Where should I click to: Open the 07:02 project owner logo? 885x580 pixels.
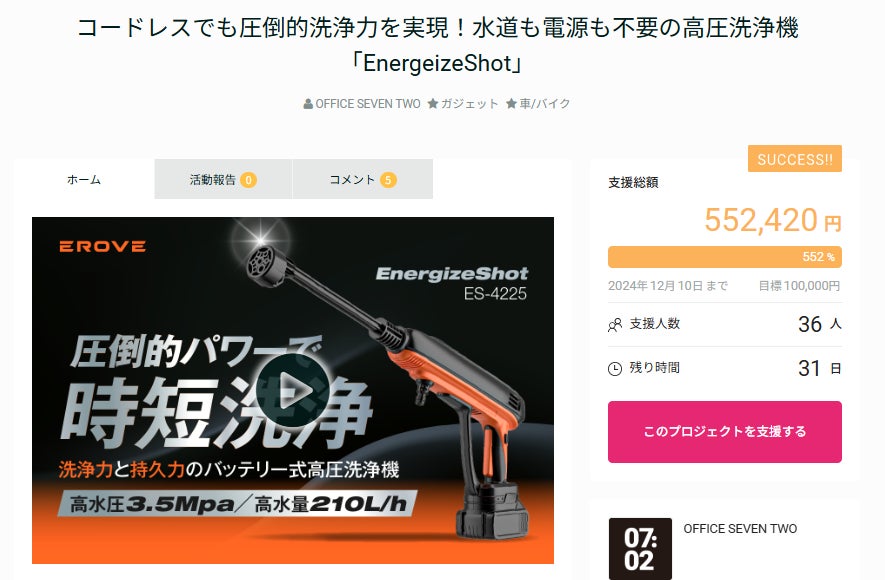click(x=640, y=548)
